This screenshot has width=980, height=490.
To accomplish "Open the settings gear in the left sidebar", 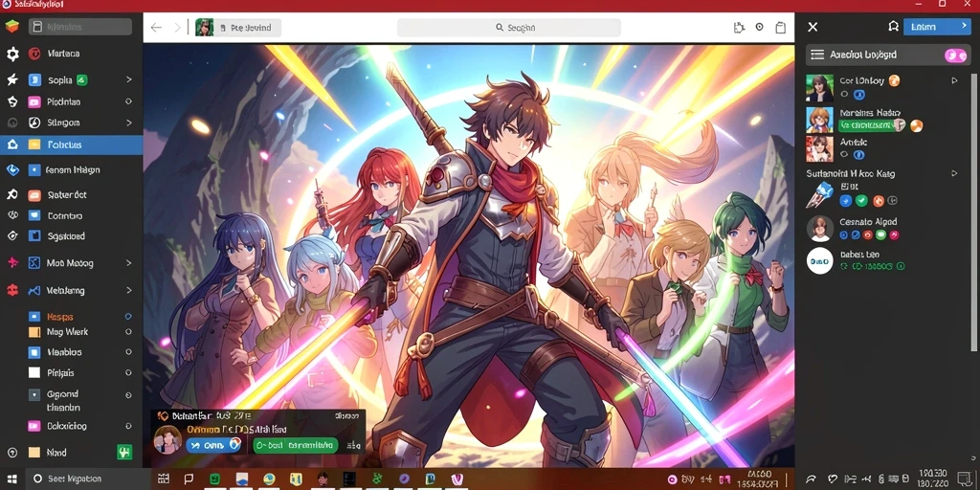I will (12, 54).
